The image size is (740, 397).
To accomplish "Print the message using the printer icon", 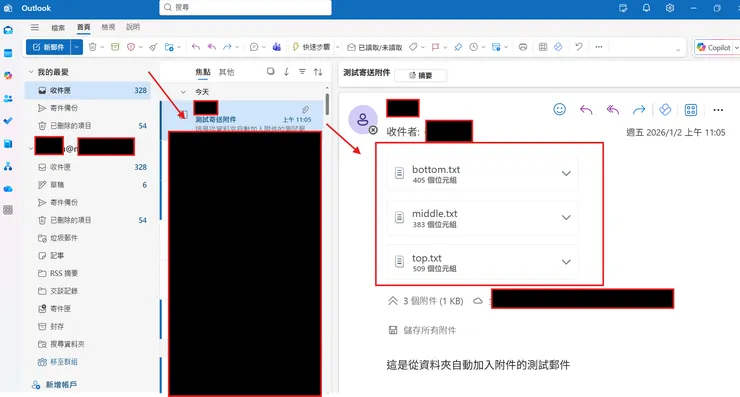I will click(523, 47).
